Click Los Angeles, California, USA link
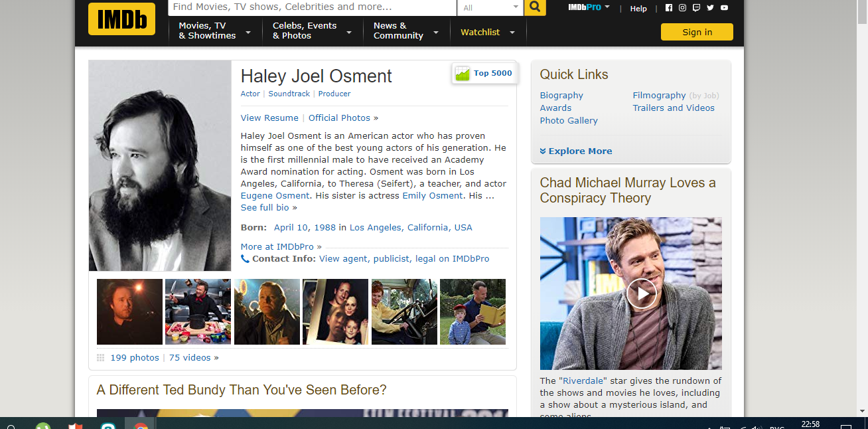 [x=411, y=228]
